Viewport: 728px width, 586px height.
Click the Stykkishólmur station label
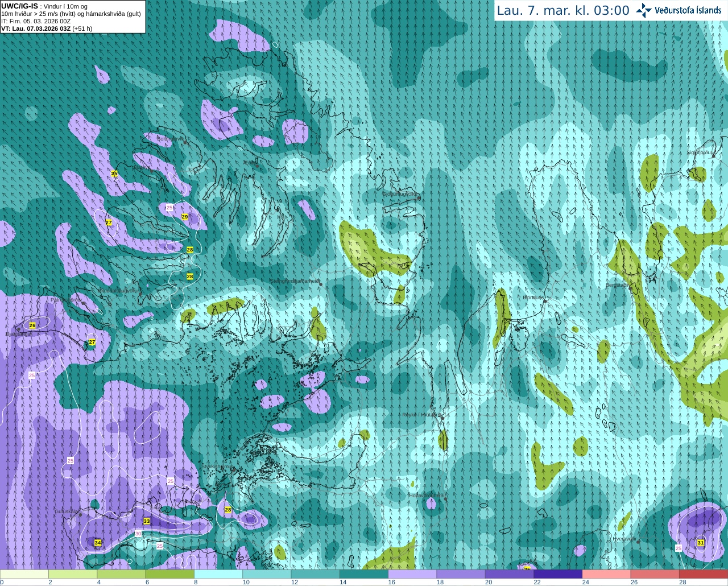tap(218, 466)
